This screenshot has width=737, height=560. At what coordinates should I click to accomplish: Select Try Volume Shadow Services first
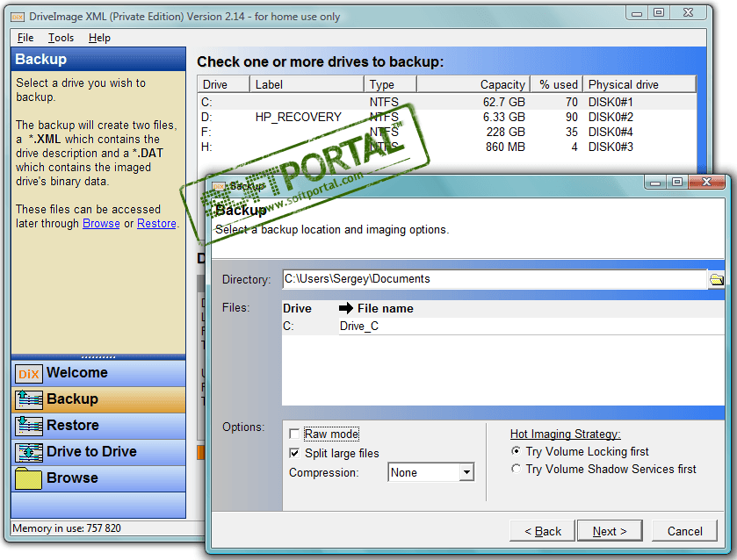[x=517, y=469]
